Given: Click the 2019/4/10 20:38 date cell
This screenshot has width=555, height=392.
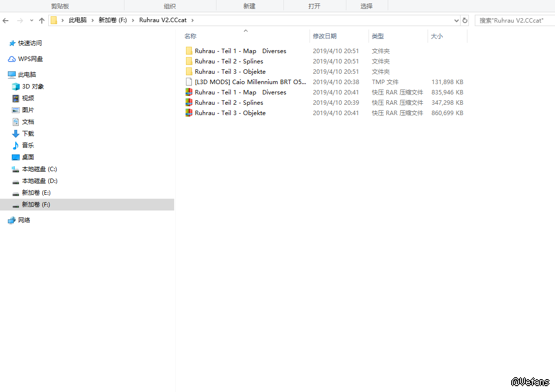Looking at the screenshot, I should [336, 82].
